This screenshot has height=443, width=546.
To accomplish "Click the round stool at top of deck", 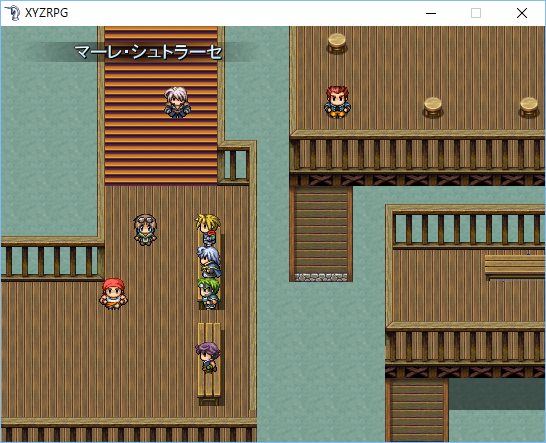I will pos(337,43).
